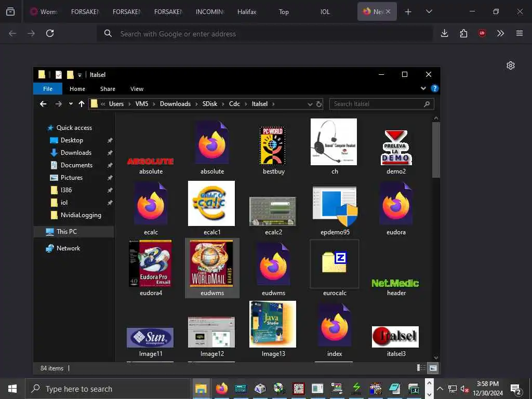The height and width of the screenshot is (399, 532).
Task: Open the red ABSOLUTE logo image file
Action: 150,162
